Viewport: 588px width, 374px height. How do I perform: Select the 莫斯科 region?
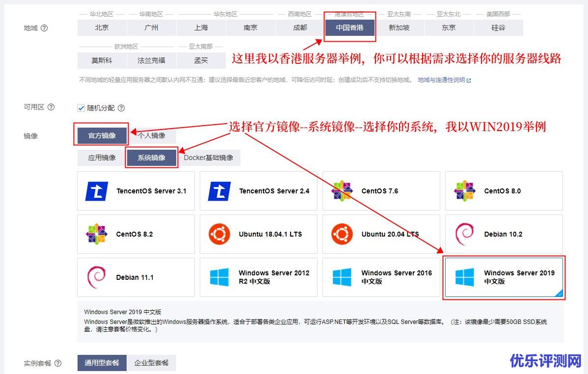coord(102,60)
